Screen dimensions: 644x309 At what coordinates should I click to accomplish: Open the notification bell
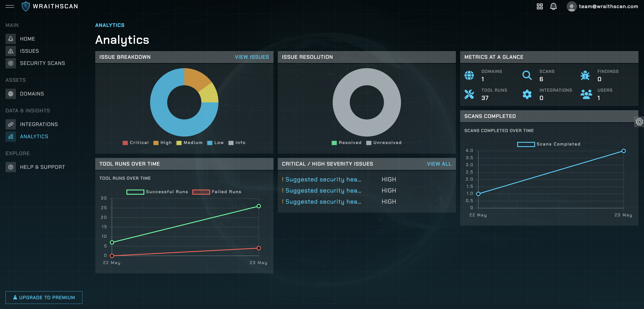[x=553, y=6]
